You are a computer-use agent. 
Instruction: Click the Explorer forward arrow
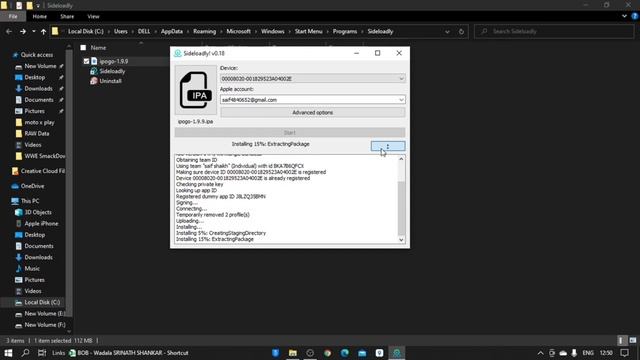point(23,31)
